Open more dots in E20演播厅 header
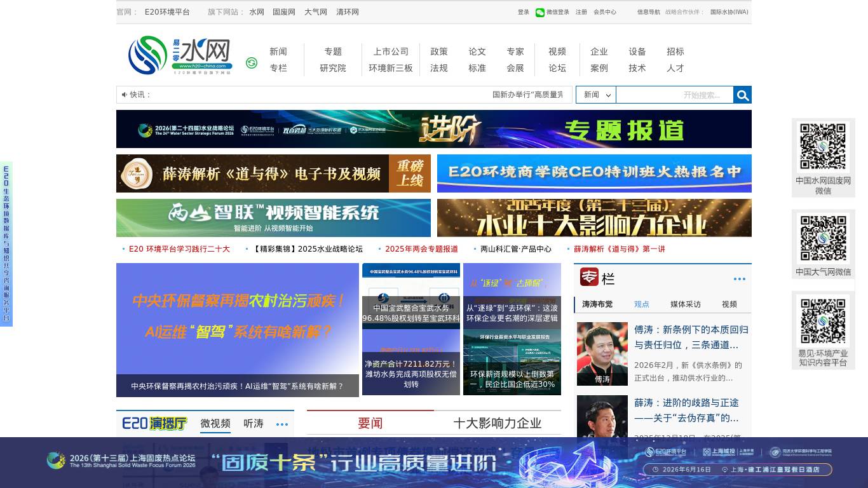 (x=282, y=424)
